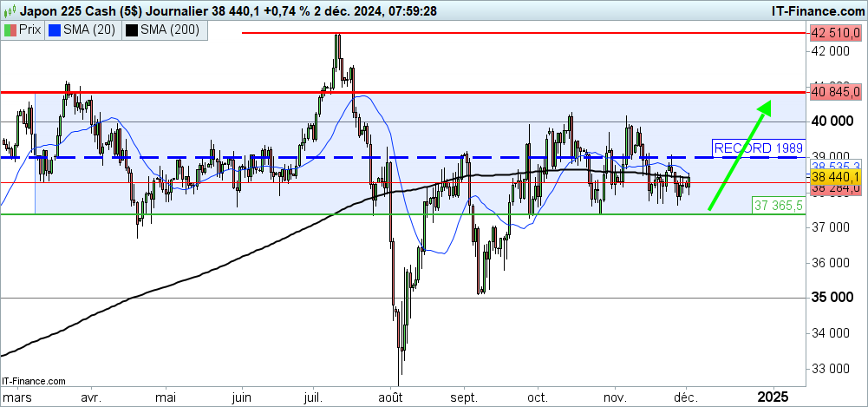Click the black SMA (200) legend swatch
This screenshot has width=868, height=407.
132,30
